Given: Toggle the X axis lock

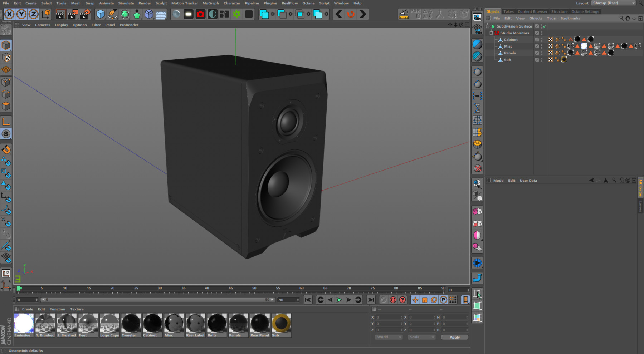Looking at the screenshot, I should pos(10,14).
